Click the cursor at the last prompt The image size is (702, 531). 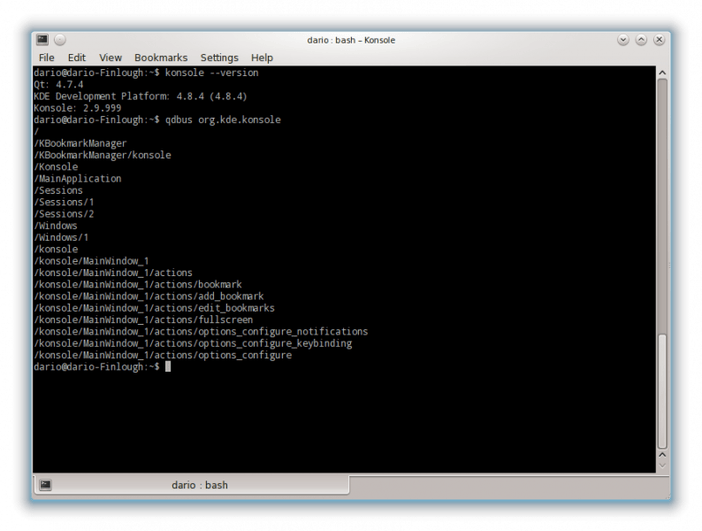pyautogui.click(x=168, y=367)
